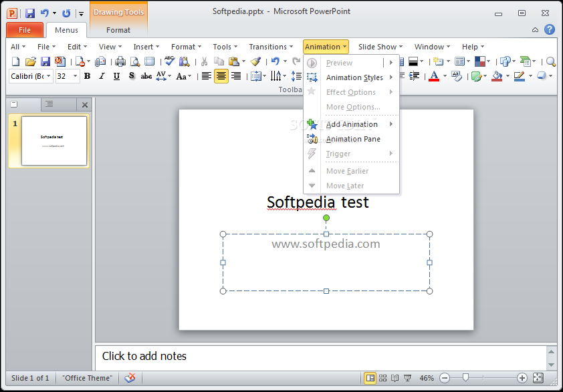
Task: Minimize the ribbon with caret icon
Action: click(535, 30)
